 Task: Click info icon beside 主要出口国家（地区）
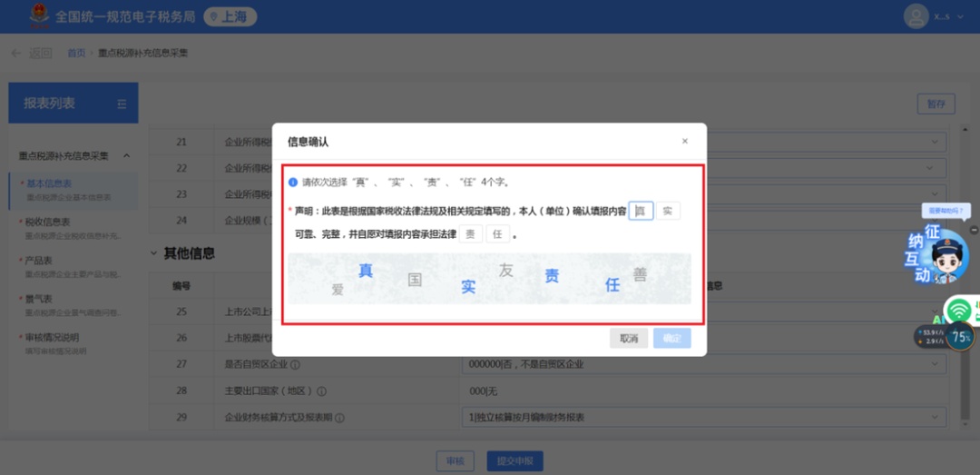point(322,391)
